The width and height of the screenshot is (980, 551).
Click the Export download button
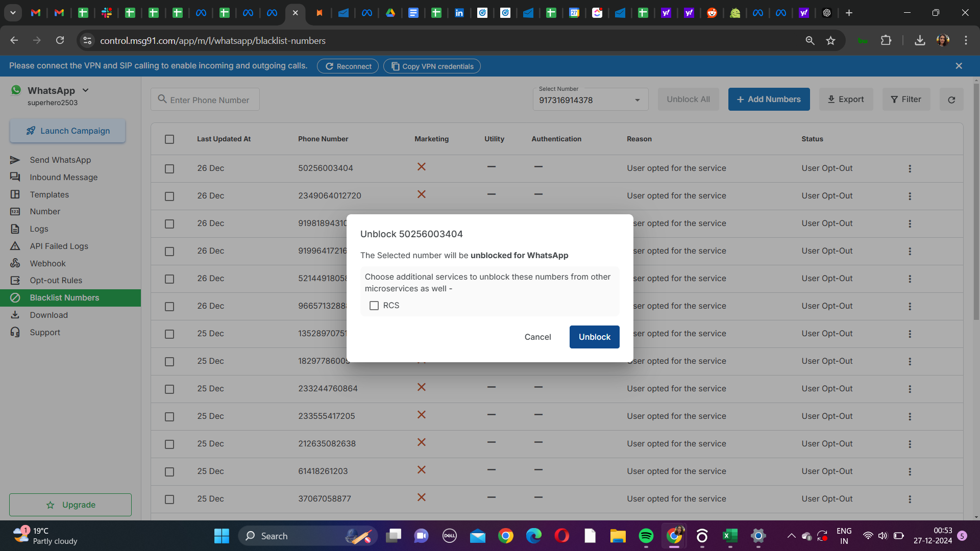click(846, 99)
